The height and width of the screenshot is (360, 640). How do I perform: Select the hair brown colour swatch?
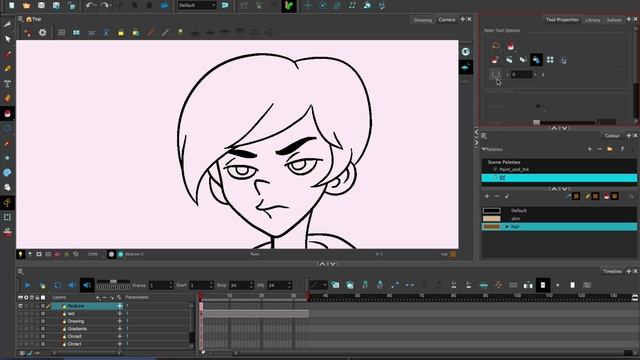(491, 227)
